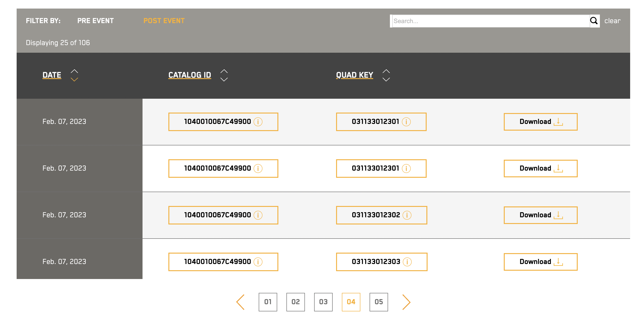Sort Catalog ID ascending with up chevron
The width and height of the screenshot is (644, 319).
[x=224, y=71]
